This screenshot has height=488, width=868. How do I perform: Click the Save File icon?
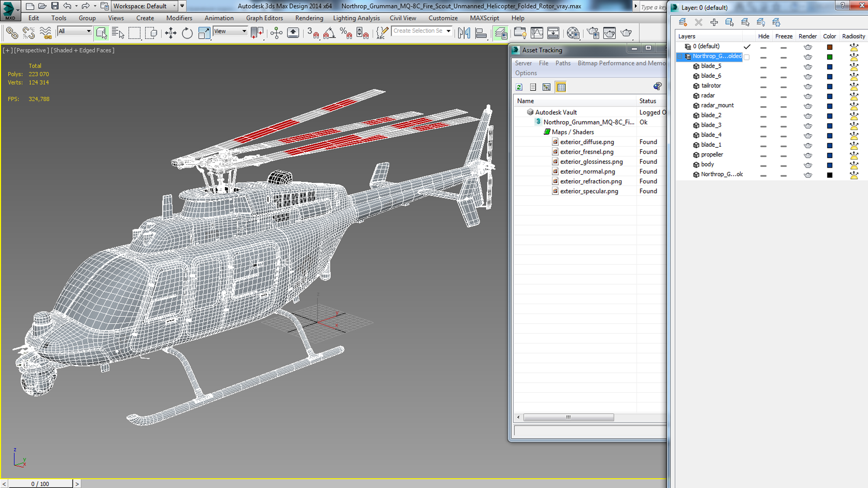point(55,6)
